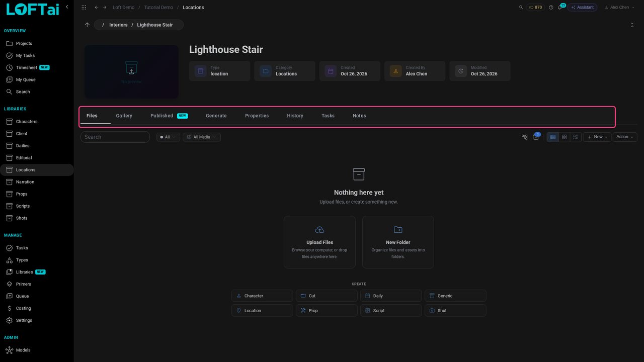Screen dimensions: 644x362
Task: Switch to the Gallery tab
Action: tap(124, 116)
